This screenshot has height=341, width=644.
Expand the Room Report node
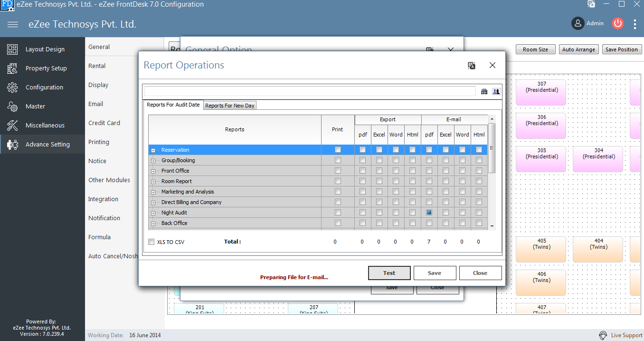pos(153,182)
